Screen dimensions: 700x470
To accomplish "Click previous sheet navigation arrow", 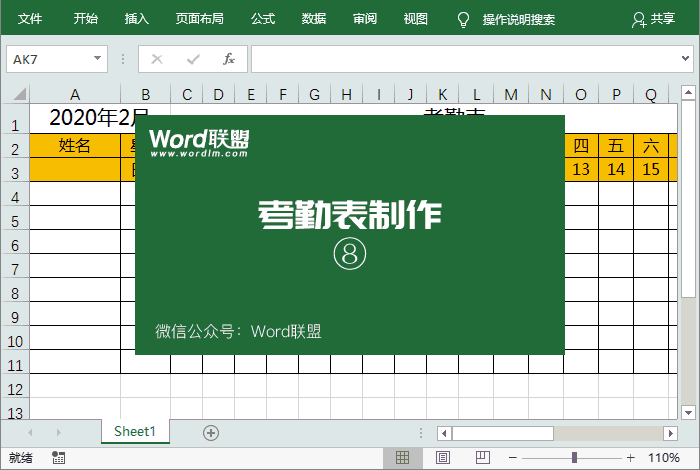I will click(x=30, y=432).
